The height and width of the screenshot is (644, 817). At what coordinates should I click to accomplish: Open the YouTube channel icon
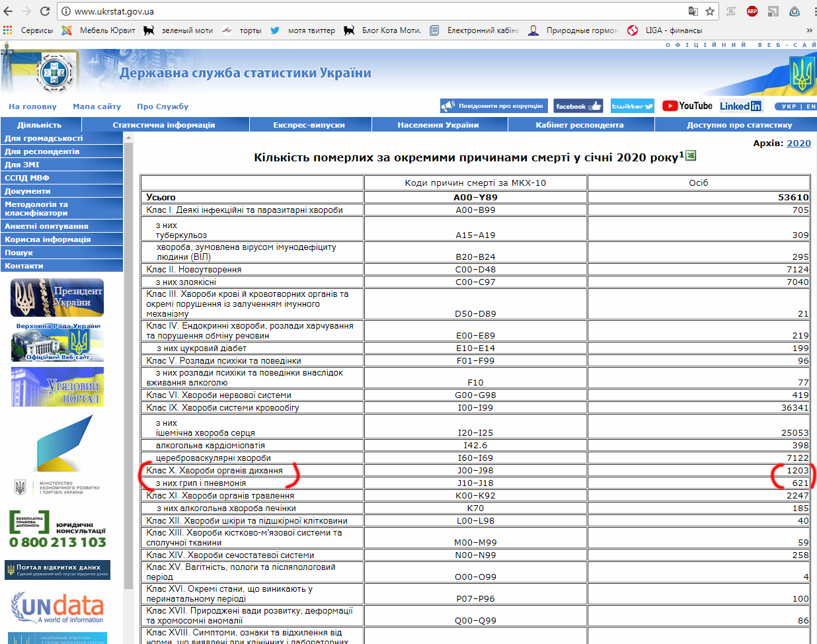click(x=687, y=106)
